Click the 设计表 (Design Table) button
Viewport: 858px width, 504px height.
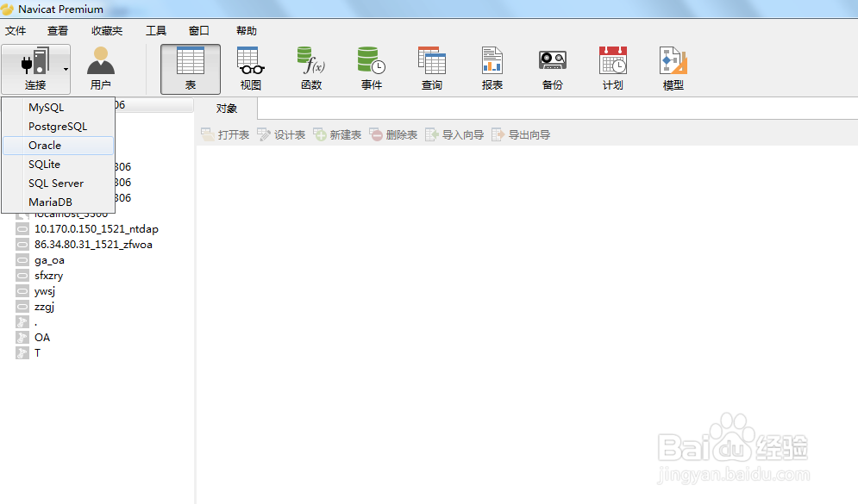pyautogui.click(x=281, y=134)
